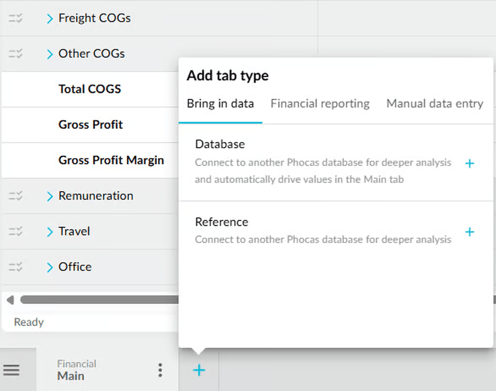Expand the Office row
Viewport: 496px width, 391px height.
click(x=50, y=267)
